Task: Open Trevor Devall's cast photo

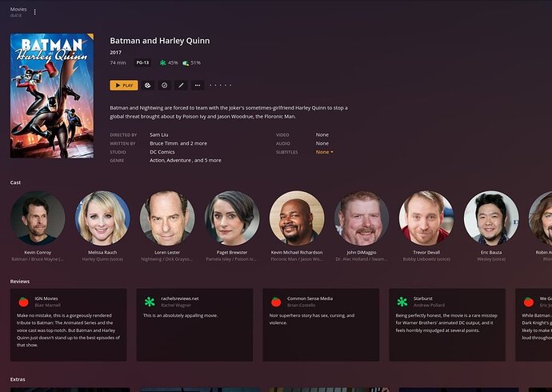Action: [426, 218]
